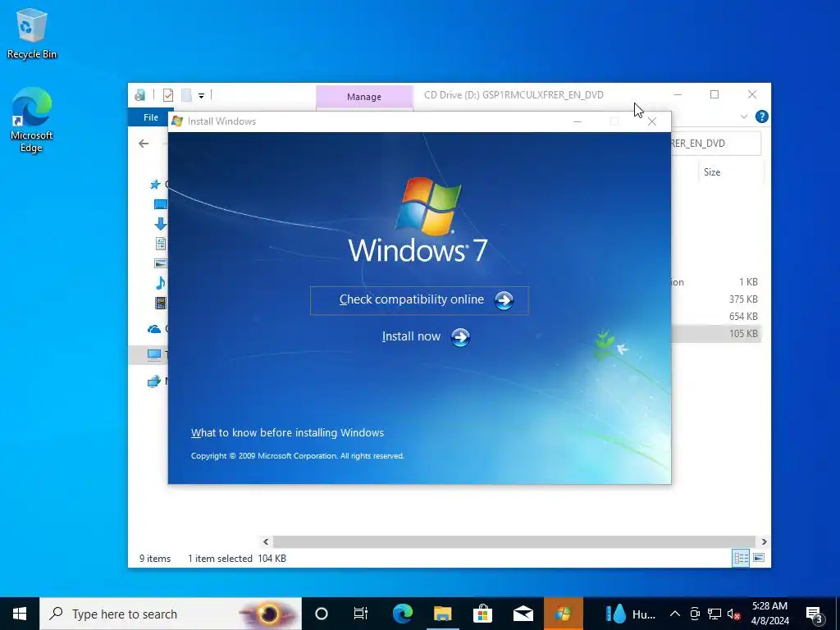Start Install now in Windows 7 setup
This screenshot has height=630, width=840.
pyautogui.click(x=426, y=337)
